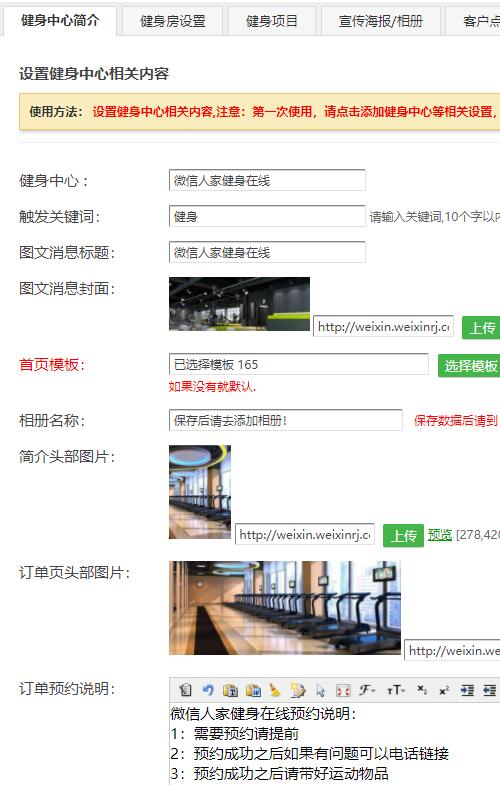Click the 预览 link
Viewport: 500px width, 785px height.
[440, 535]
